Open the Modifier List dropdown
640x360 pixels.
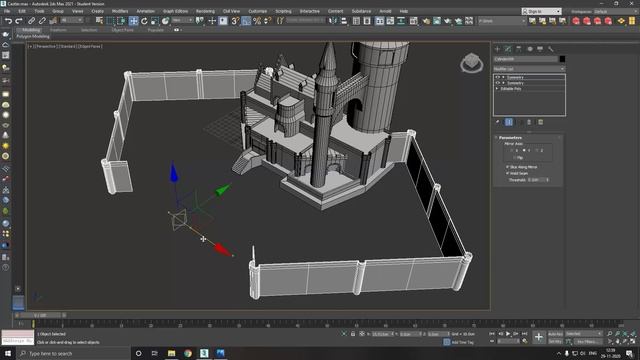tap(529, 69)
